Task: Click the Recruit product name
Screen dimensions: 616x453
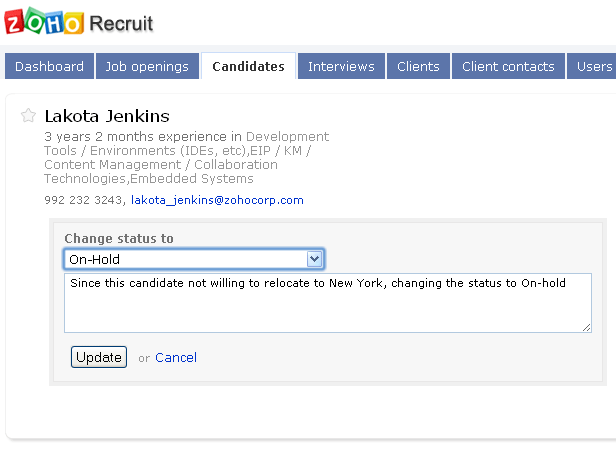Action: tap(122, 22)
